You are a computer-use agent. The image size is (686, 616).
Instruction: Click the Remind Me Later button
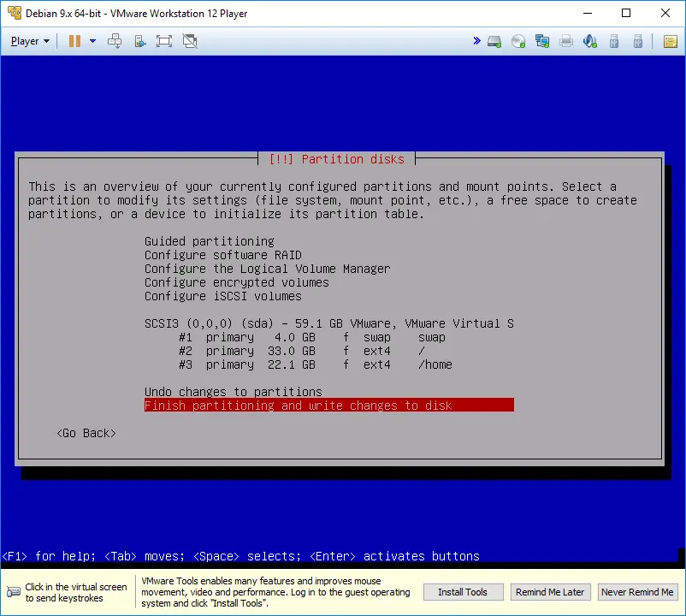click(x=549, y=592)
